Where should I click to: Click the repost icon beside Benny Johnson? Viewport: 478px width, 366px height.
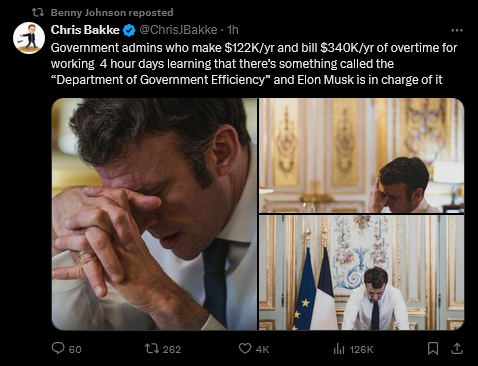(x=38, y=13)
